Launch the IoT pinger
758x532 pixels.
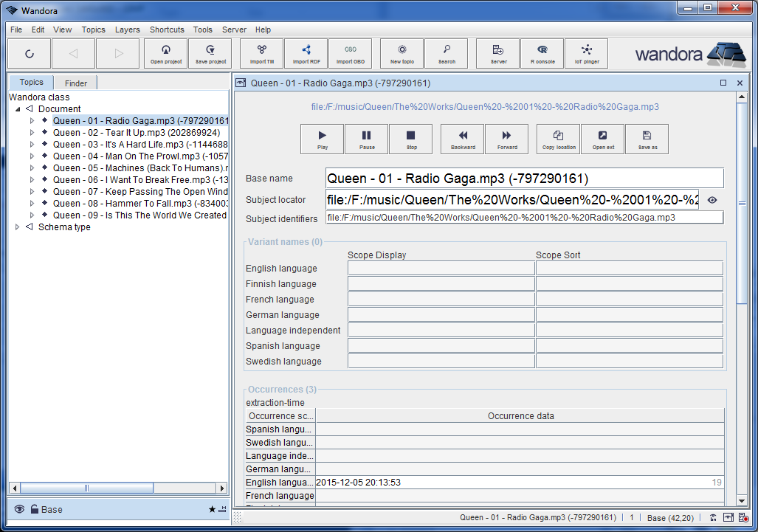coord(586,53)
